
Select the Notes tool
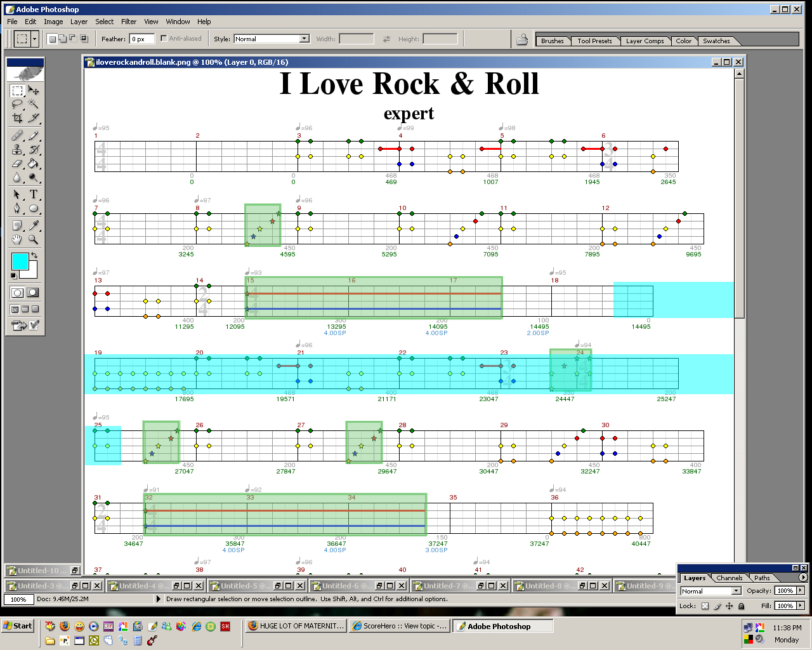17,225
